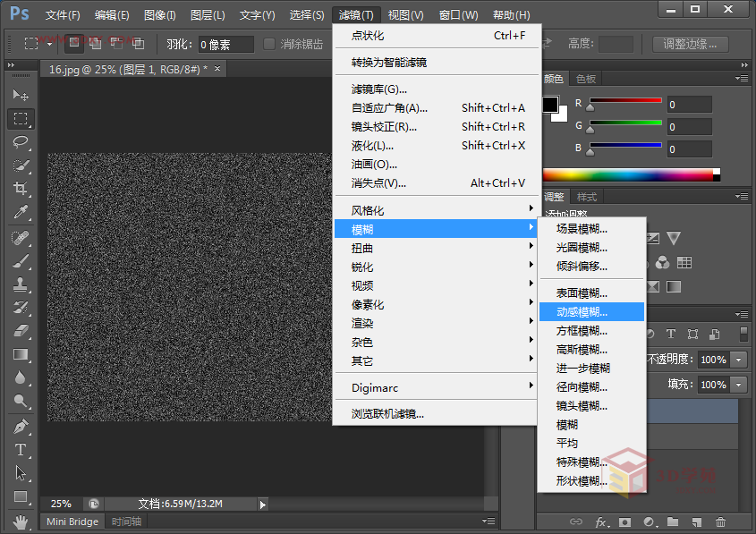Click the foreground color swatch
This screenshot has height=534, width=756.
(550, 104)
